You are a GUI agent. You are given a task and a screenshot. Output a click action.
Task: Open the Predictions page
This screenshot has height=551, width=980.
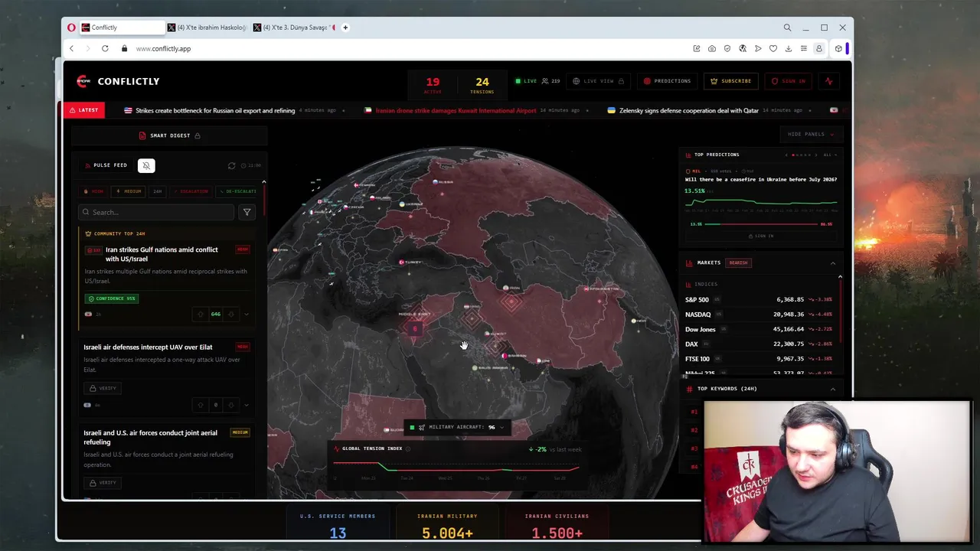(x=668, y=81)
